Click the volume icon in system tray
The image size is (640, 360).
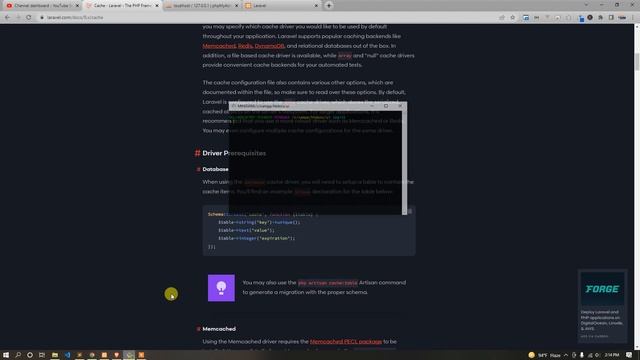(597, 355)
